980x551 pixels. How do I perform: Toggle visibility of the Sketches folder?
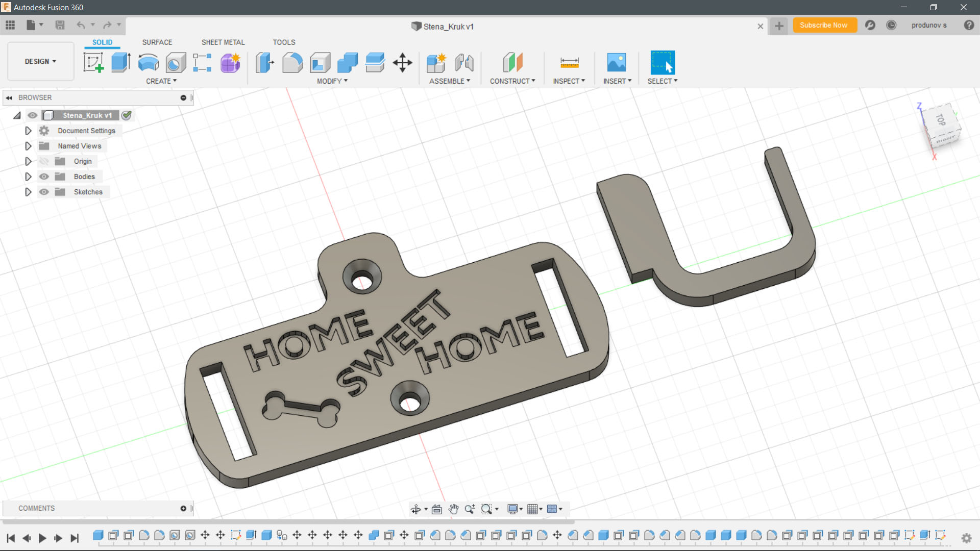(x=44, y=192)
